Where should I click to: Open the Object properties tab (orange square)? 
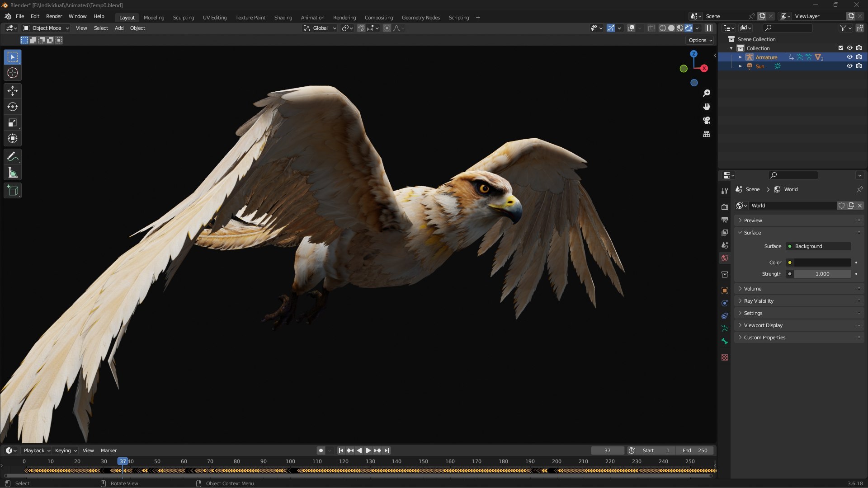point(725,291)
